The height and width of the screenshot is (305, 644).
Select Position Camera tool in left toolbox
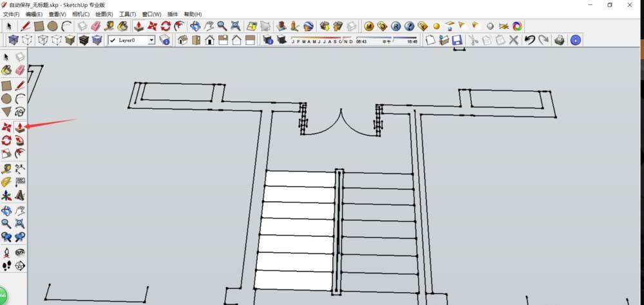(x=6, y=252)
